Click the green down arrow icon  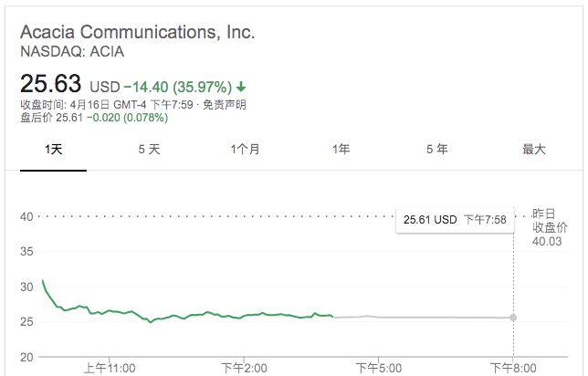click(241, 88)
